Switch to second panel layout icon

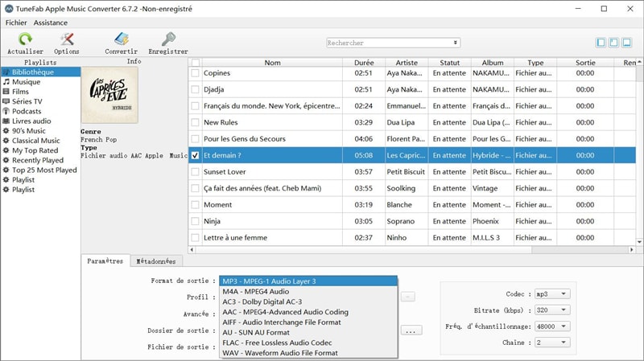click(613, 43)
